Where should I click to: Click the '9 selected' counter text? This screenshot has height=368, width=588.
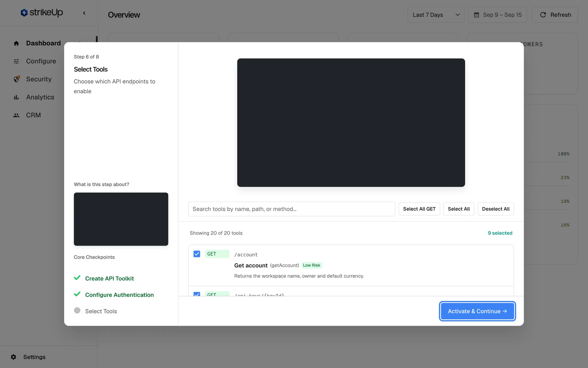pos(500,233)
